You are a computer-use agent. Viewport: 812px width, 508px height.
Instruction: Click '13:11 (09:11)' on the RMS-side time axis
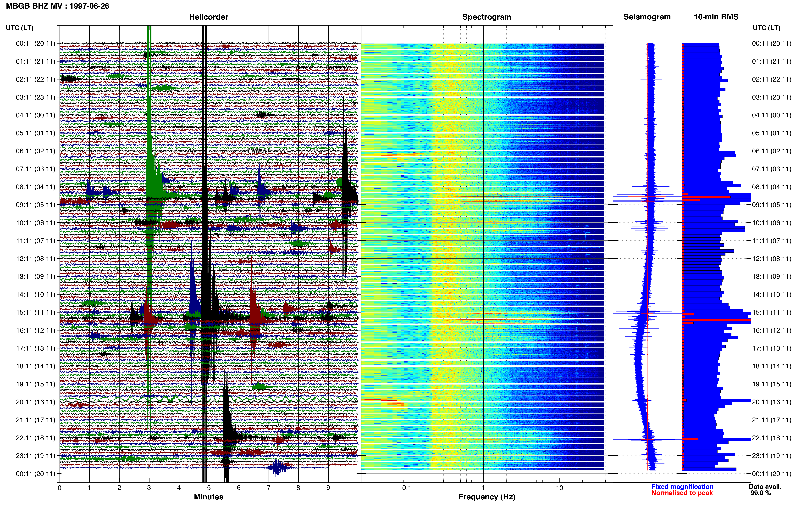pyautogui.click(x=772, y=277)
